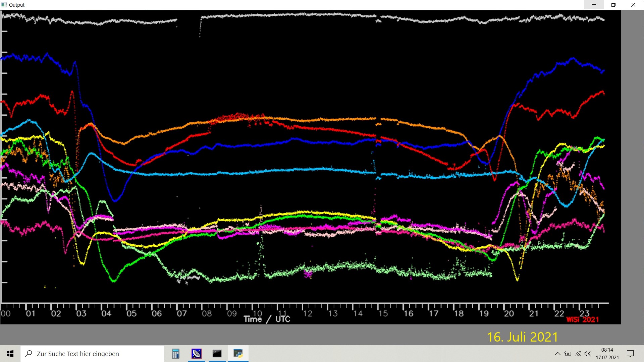Click the 'Time / UTC' axis label
644x362 pixels.
[267, 319]
